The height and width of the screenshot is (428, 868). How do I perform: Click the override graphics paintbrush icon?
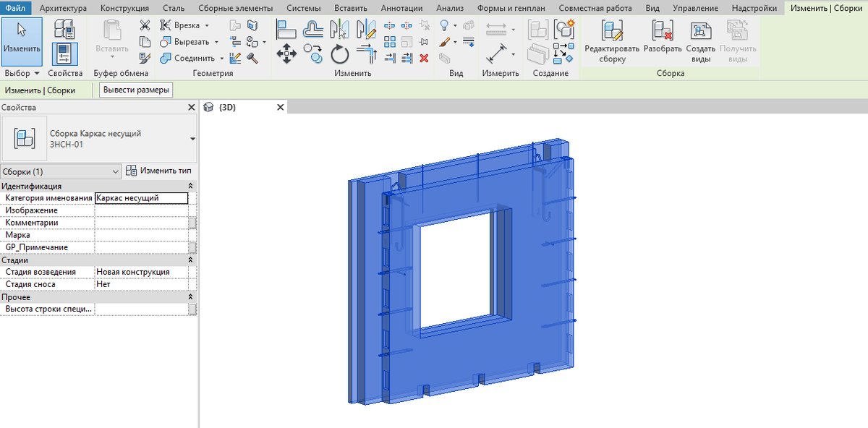click(445, 42)
